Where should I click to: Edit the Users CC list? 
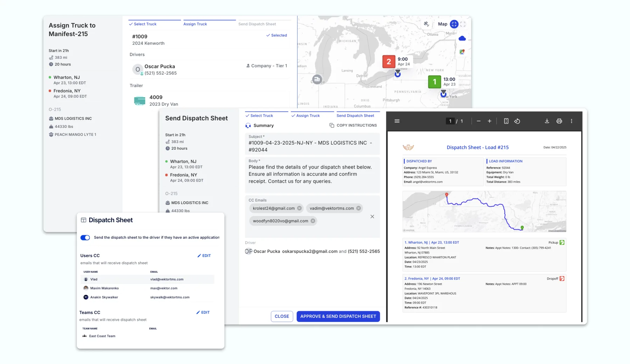[x=204, y=256]
